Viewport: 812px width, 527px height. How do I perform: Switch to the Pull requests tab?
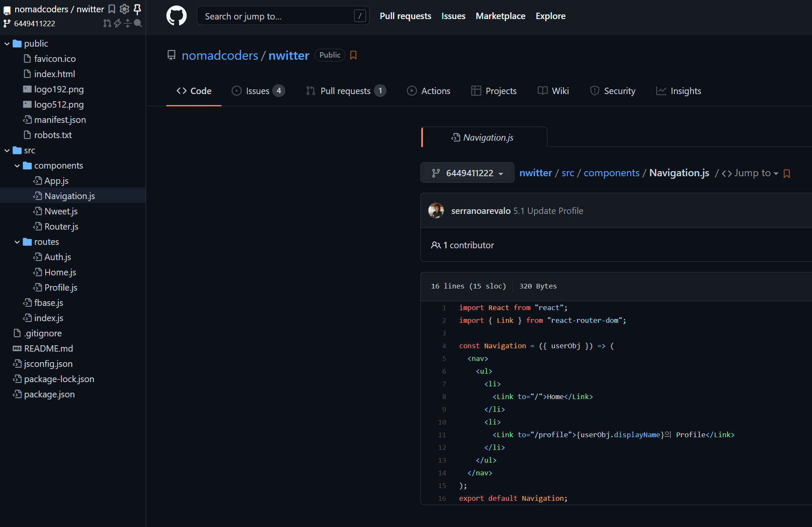(346, 91)
